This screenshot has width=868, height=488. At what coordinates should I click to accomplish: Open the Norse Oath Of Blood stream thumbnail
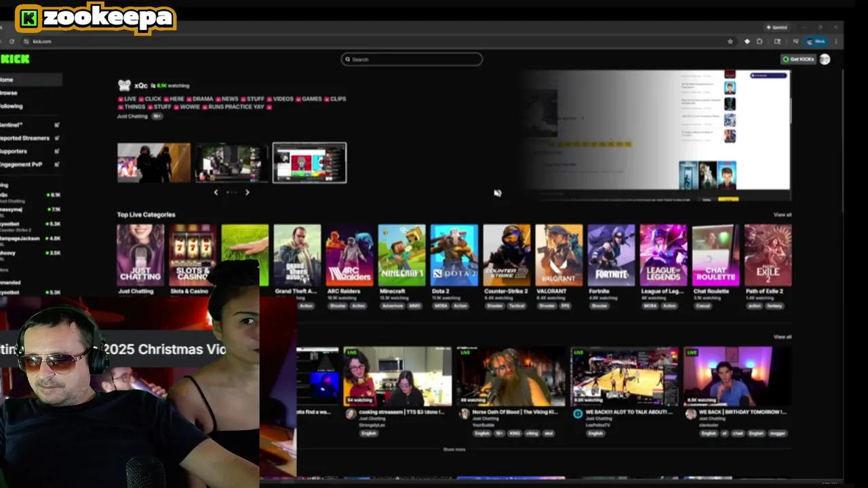[511, 376]
